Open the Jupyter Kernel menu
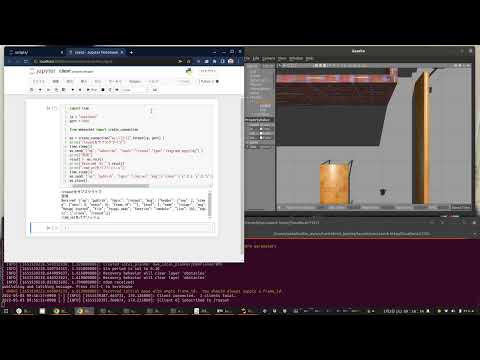The height and width of the screenshot is (360, 480). 115,81
